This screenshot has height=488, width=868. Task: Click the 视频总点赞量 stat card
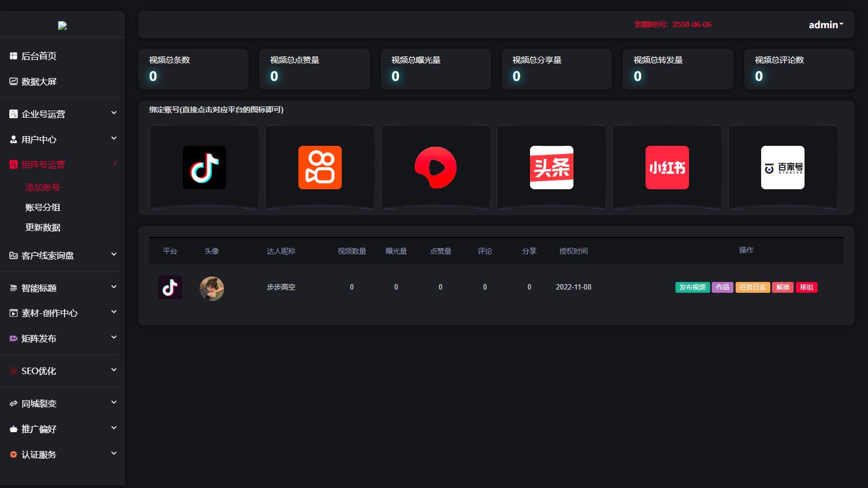pyautogui.click(x=315, y=69)
